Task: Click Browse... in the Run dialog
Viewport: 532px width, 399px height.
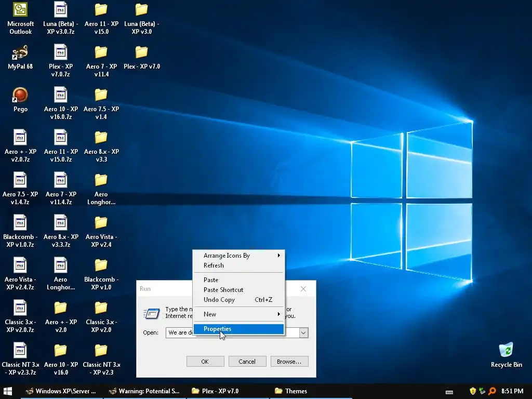Action: pyautogui.click(x=289, y=362)
